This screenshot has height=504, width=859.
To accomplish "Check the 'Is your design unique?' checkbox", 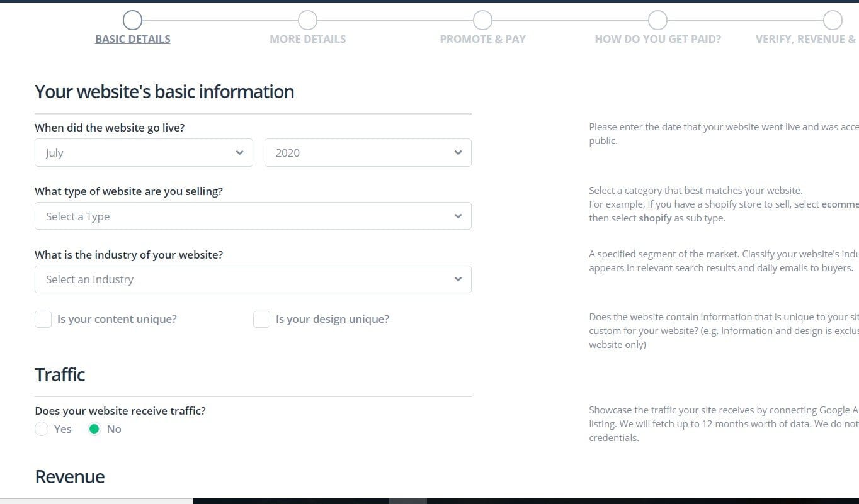I will pyautogui.click(x=261, y=320).
